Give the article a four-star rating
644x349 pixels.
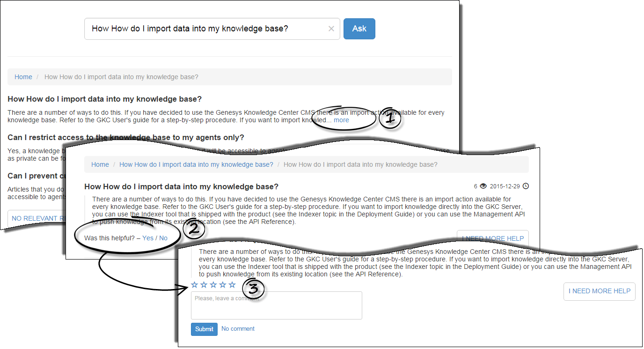(x=223, y=285)
